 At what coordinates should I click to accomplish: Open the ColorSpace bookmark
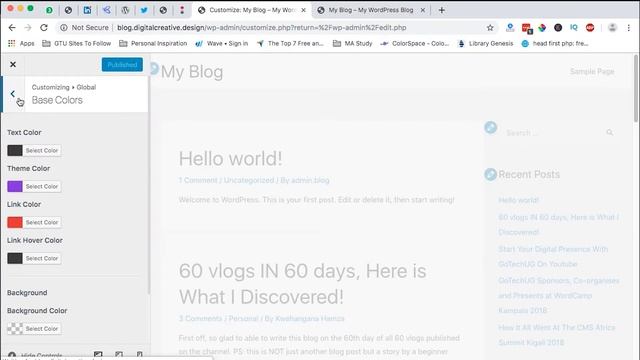(x=415, y=43)
